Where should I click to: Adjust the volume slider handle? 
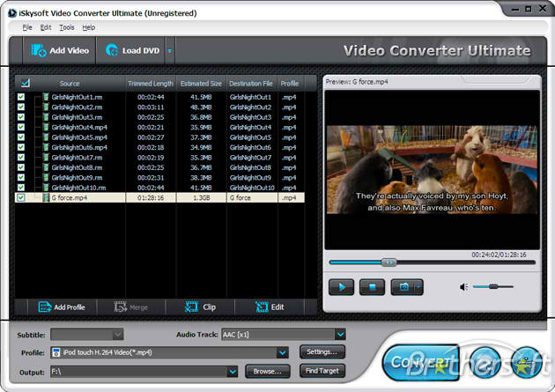pyautogui.click(x=493, y=286)
